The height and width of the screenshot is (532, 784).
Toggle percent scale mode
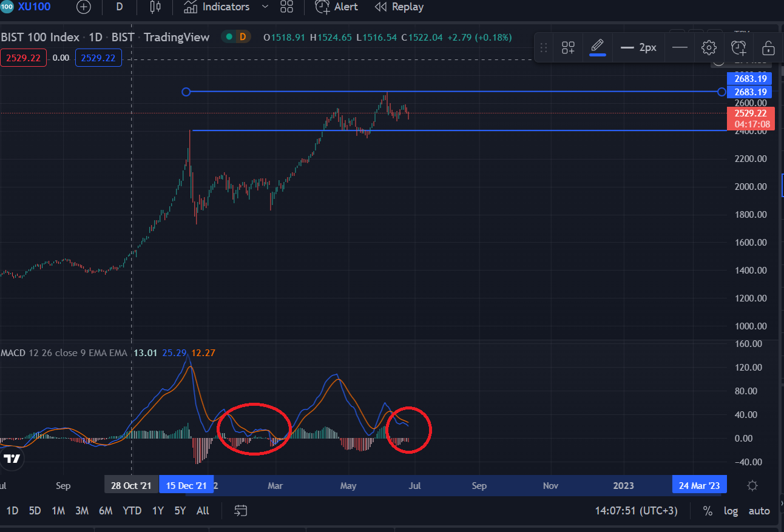[708, 511]
